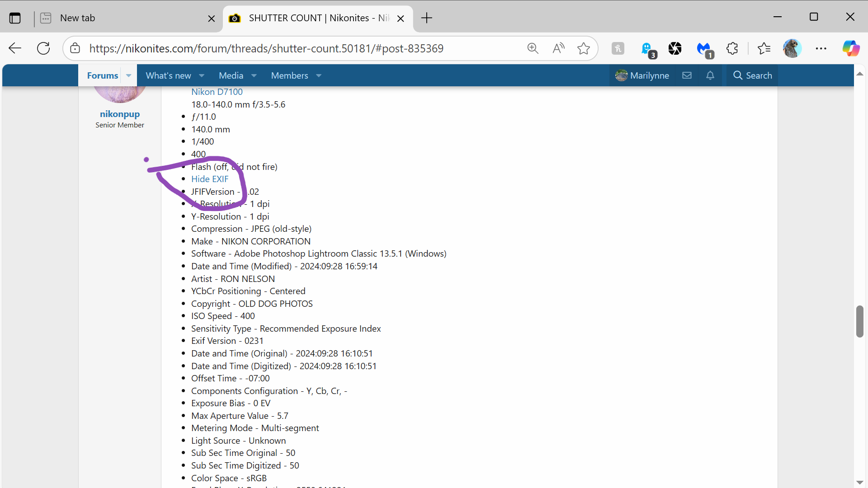Click the Malwarebytes extension icon
This screenshot has width=868, height=488.
click(x=704, y=48)
